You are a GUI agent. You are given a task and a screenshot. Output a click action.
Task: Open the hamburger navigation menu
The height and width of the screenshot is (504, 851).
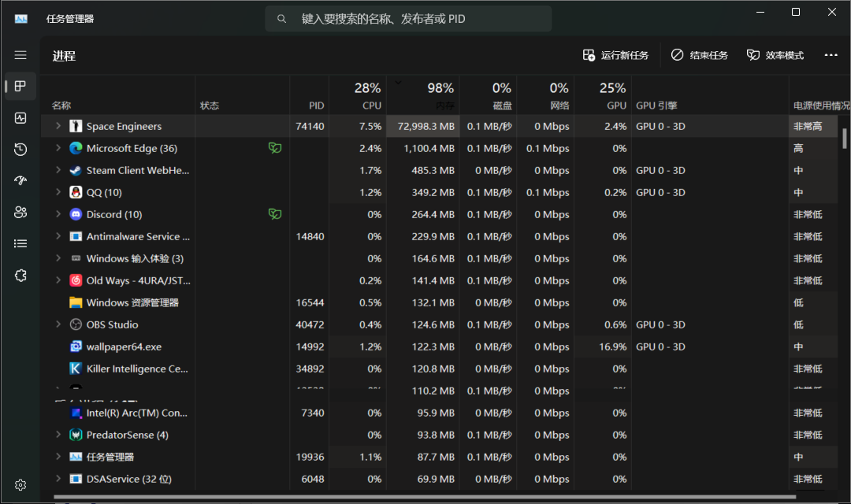(20, 55)
